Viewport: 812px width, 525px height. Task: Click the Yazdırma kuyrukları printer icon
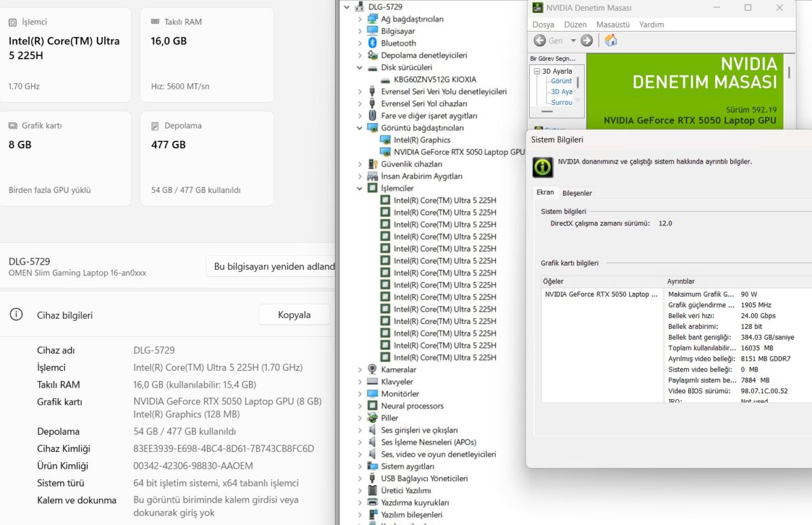click(372, 503)
